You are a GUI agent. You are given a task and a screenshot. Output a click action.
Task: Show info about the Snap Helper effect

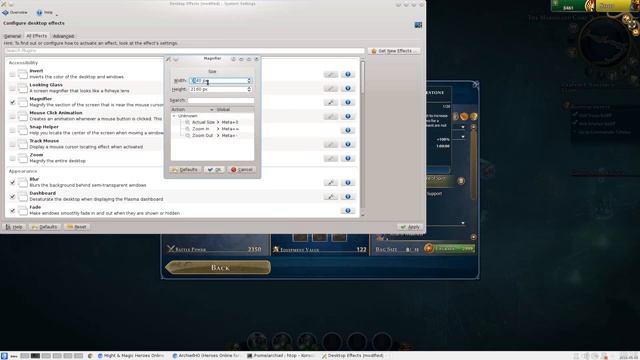348,130
